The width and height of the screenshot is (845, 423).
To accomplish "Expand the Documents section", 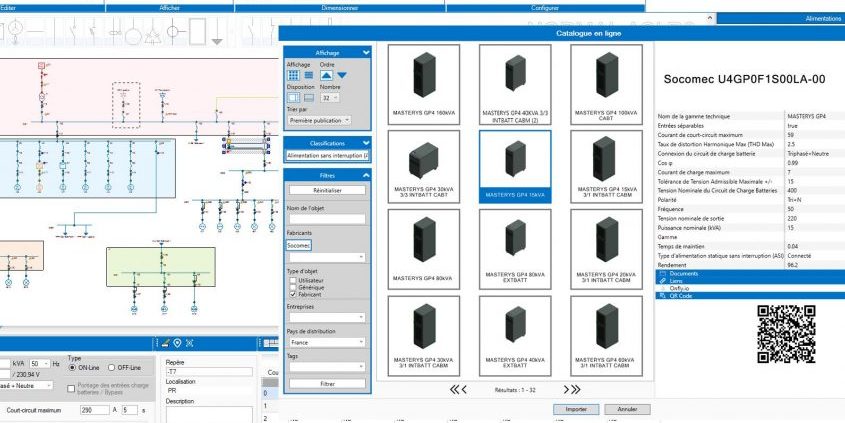I will pos(750,274).
